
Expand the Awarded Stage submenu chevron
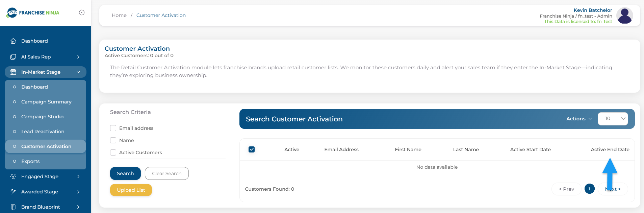click(78, 192)
